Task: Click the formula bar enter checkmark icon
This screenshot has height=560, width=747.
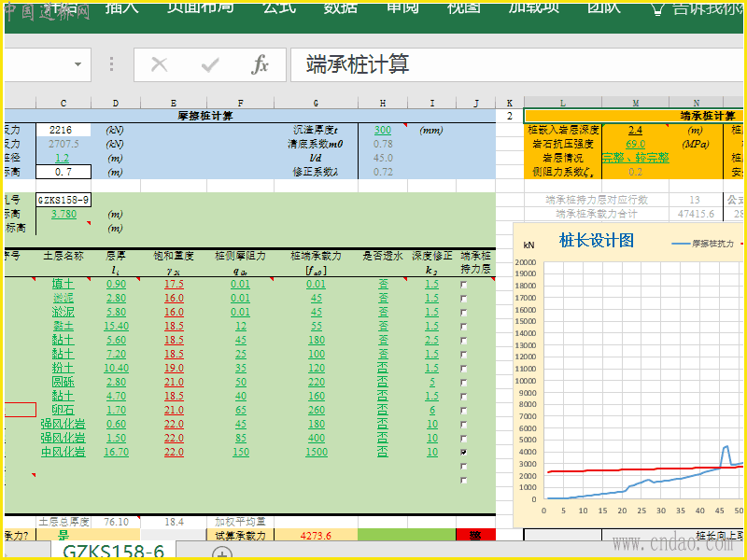Action: coord(210,64)
